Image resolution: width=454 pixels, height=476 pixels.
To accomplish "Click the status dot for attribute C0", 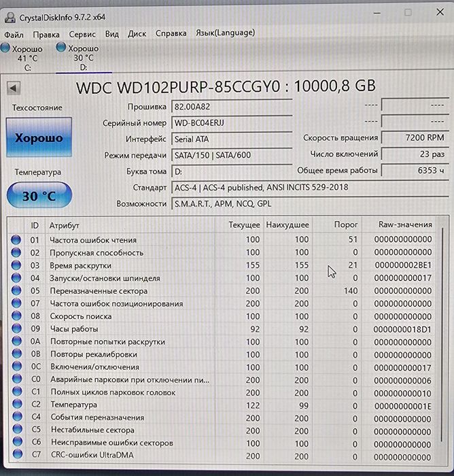I will point(17,379).
